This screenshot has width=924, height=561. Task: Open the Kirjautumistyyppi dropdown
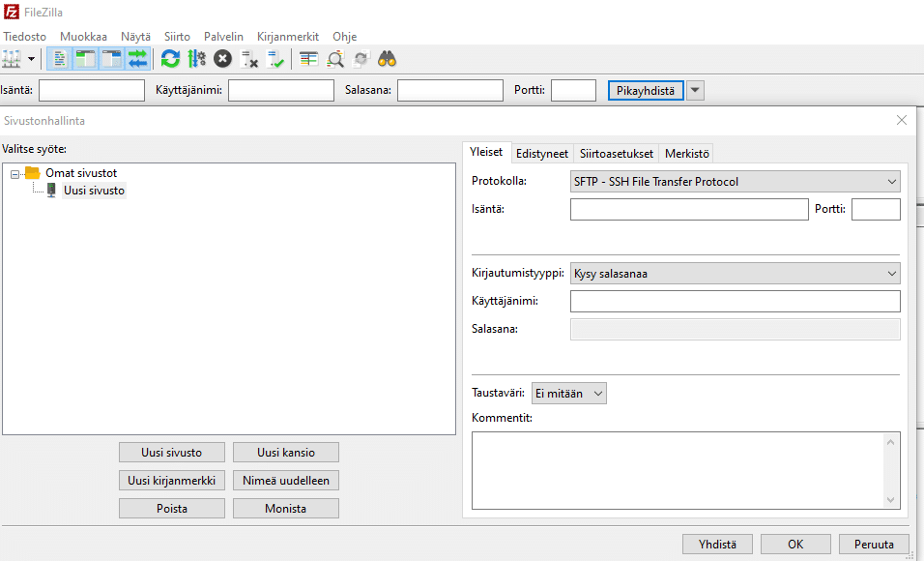[735, 274]
